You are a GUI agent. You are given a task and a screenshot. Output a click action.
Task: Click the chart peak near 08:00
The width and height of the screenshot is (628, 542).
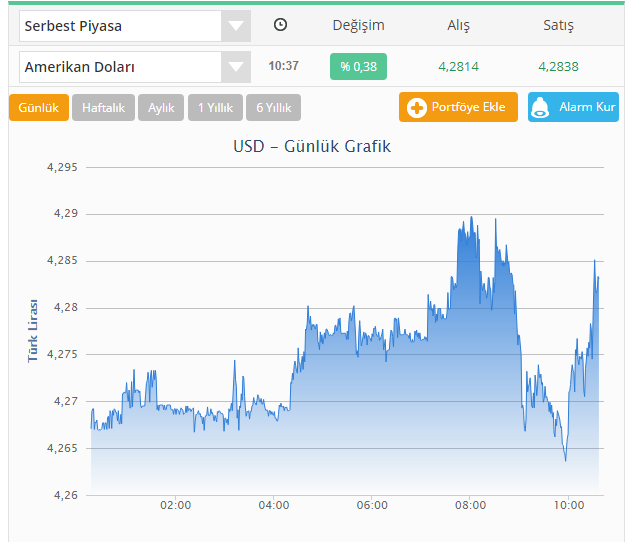[x=469, y=218]
